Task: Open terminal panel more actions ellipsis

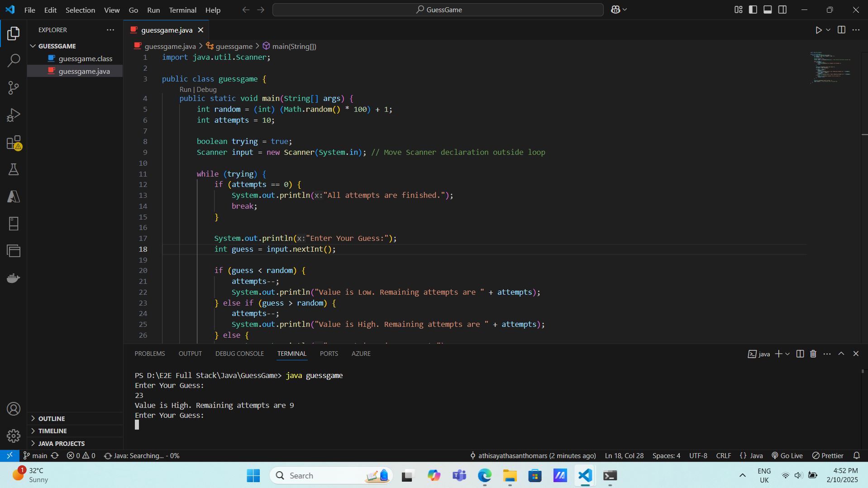Action: [827, 354]
